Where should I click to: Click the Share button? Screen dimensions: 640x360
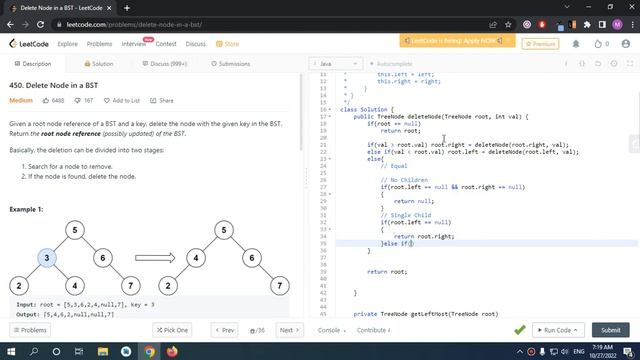tap(162, 100)
